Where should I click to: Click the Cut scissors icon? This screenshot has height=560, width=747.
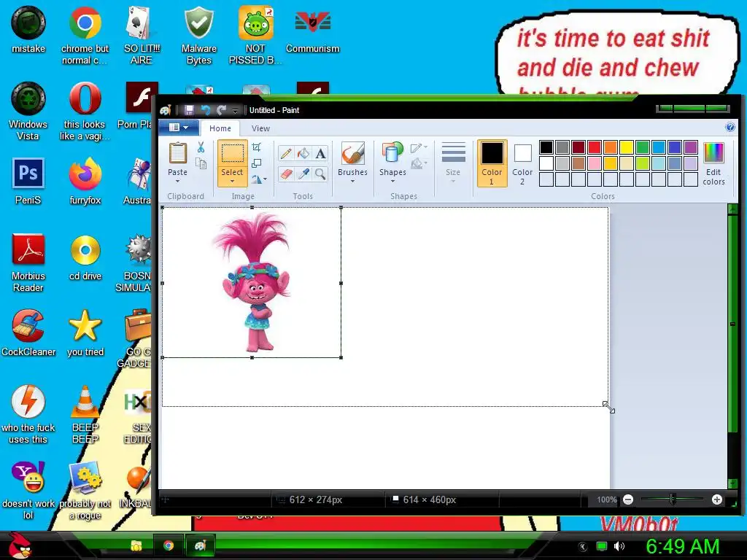click(x=201, y=147)
